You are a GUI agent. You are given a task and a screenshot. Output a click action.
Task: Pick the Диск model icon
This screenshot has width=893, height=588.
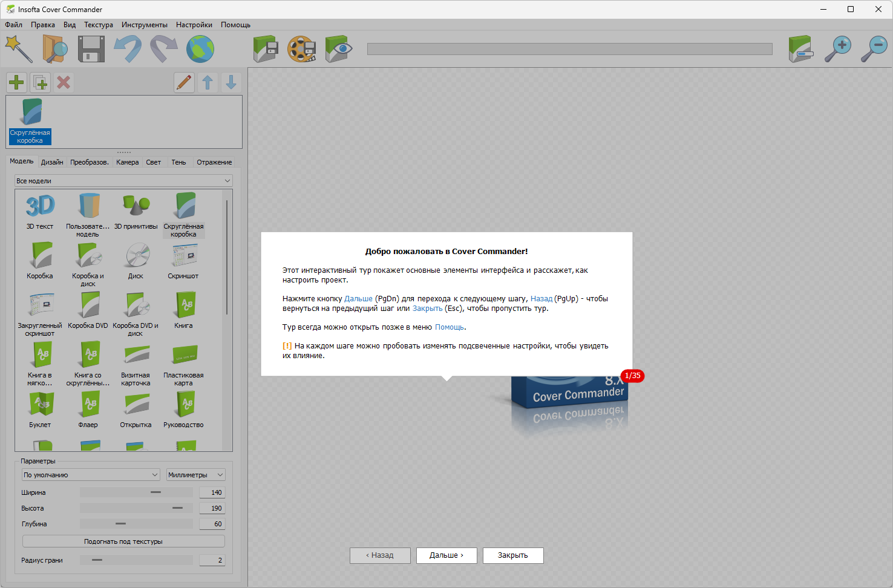(x=136, y=261)
